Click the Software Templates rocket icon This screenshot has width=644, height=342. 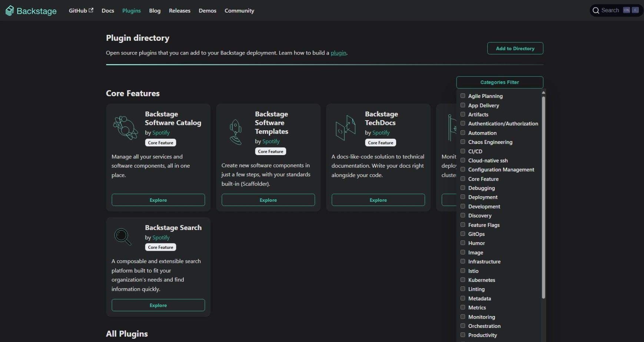[x=235, y=132]
